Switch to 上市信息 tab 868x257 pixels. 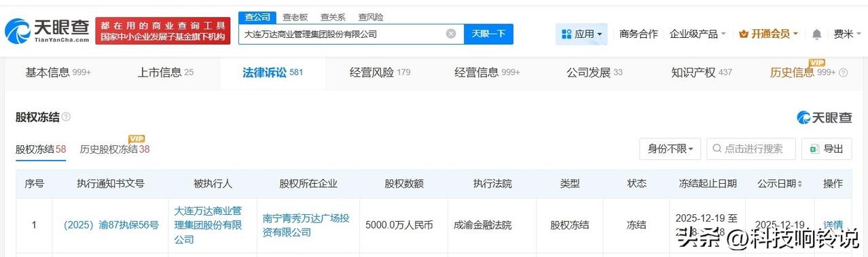coord(166,73)
